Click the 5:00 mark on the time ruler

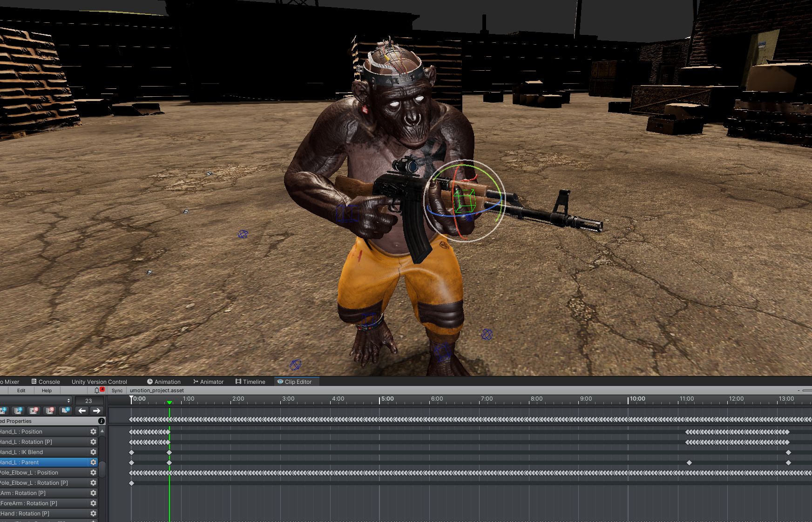387,399
